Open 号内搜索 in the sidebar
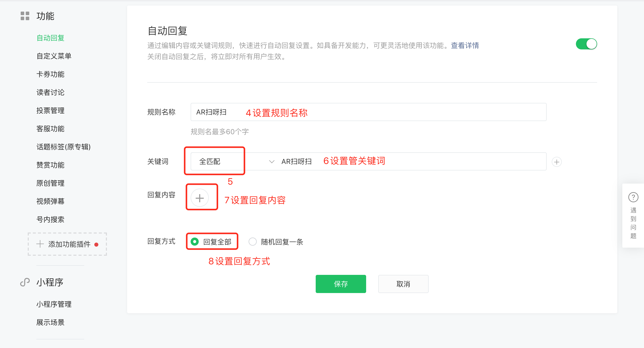 (50, 219)
